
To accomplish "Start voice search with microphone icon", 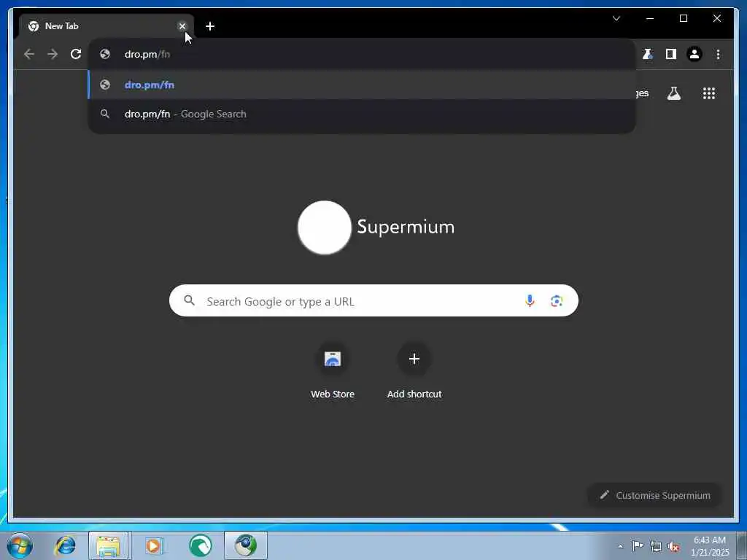I will [x=530, y=301].
